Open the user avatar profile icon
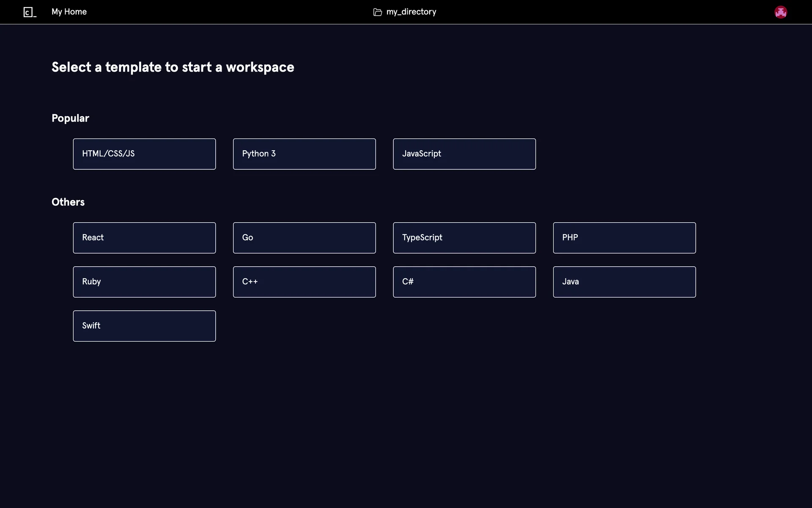This screenshot has height=508, width=812. [x=780, y=12]
